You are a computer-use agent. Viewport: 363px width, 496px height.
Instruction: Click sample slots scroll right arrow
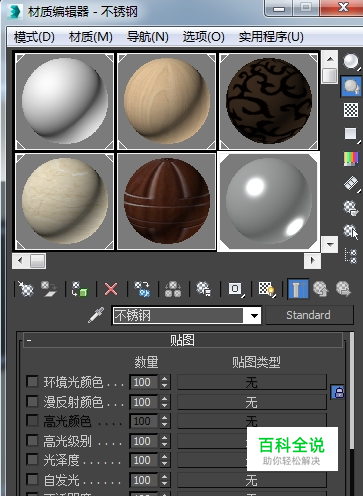click(312, 261)
